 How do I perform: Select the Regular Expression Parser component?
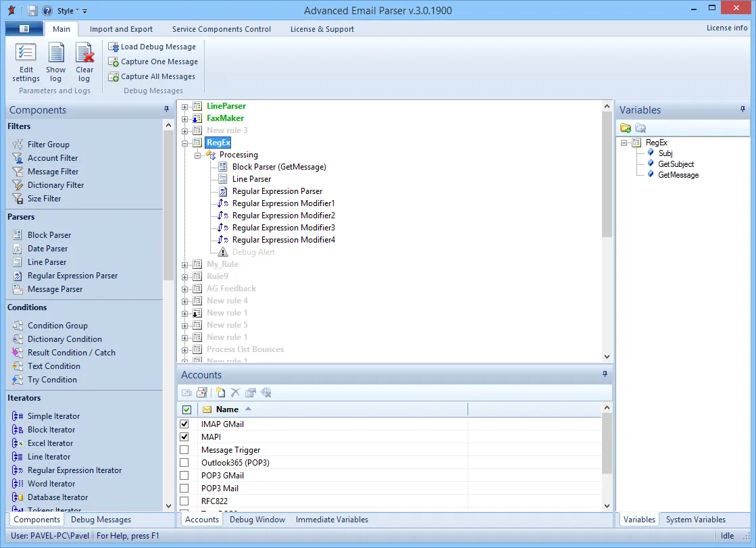point(71,275)
